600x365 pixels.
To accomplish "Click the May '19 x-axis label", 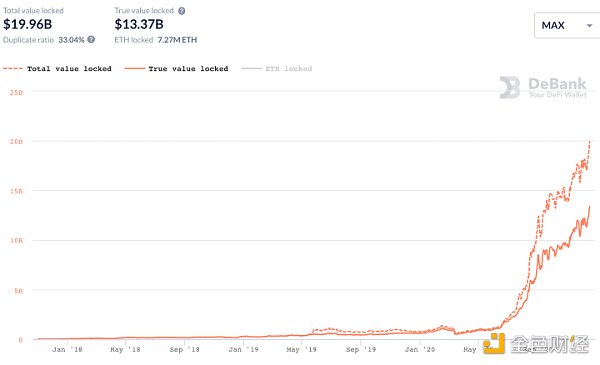I will point(302,349).
